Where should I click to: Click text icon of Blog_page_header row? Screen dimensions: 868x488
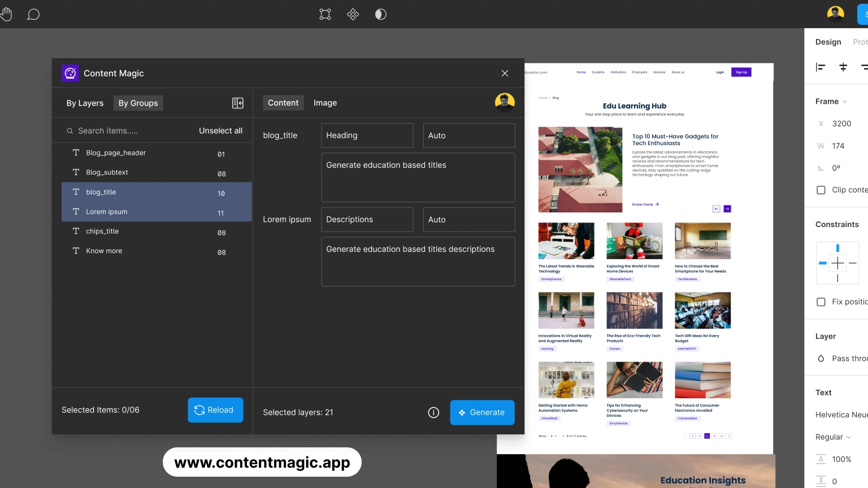(76, 152)
